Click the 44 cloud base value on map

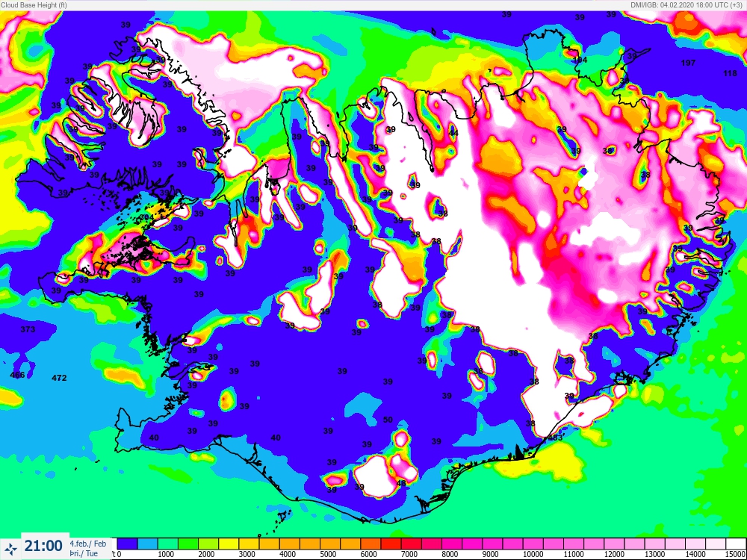[453, 134]
